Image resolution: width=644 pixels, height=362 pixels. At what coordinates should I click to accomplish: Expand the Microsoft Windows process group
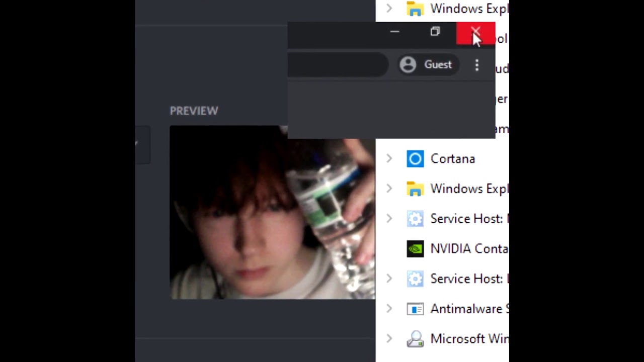389,339
